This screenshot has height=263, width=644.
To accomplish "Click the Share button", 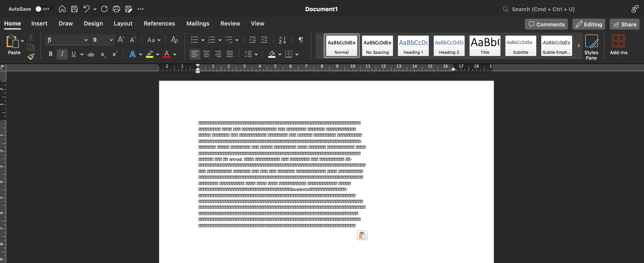I will pyautogui.click(x=625, y=24).
